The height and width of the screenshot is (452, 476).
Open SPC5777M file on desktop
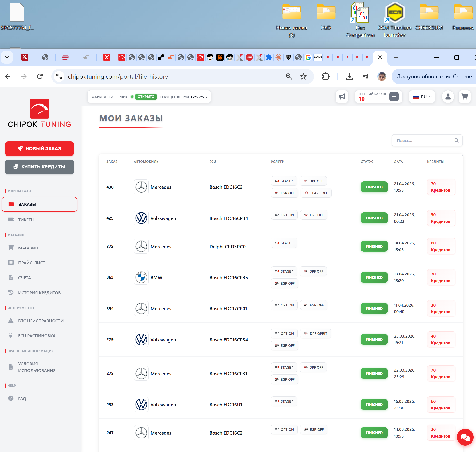(x=17, y=16)
